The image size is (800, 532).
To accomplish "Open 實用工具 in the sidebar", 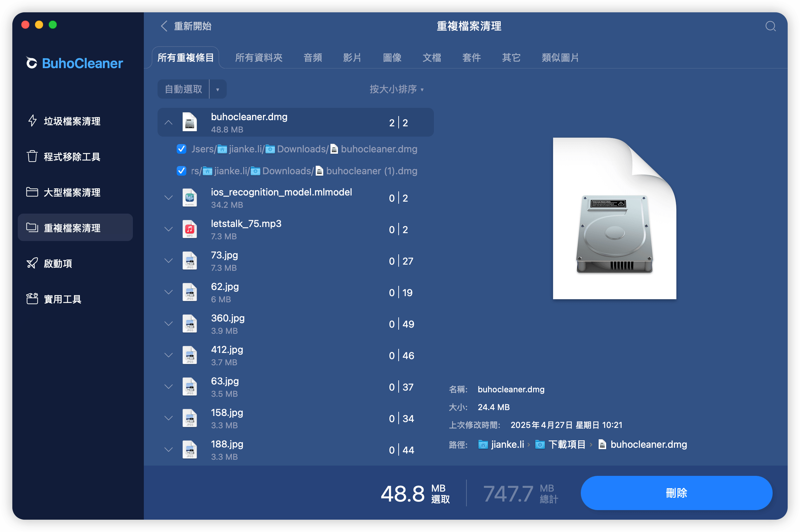I will pos(75,299).
